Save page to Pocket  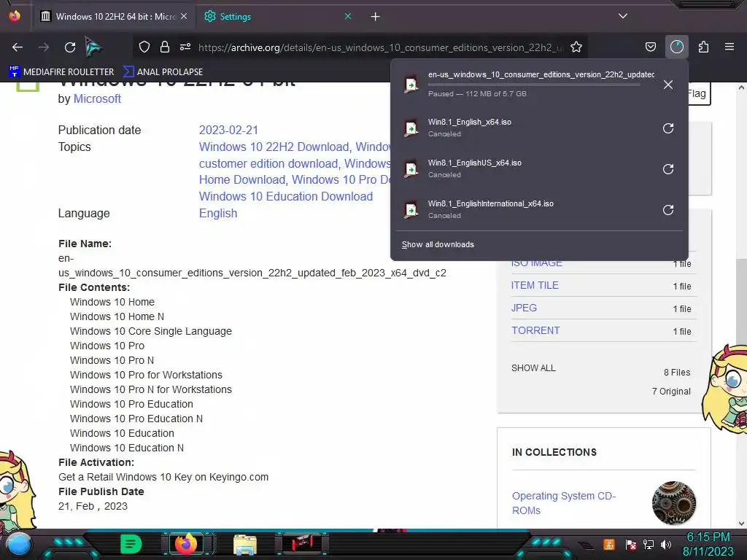tap(650, 47)
